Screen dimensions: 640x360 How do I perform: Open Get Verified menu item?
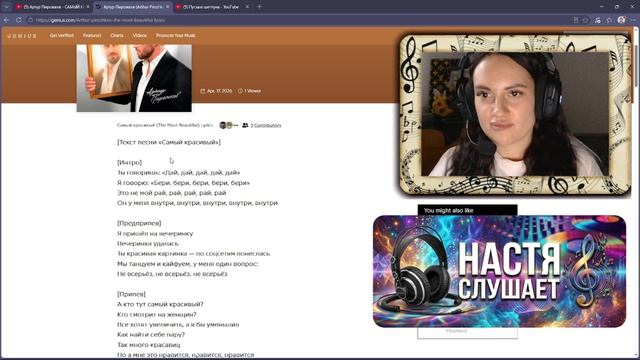coord(62,36)
